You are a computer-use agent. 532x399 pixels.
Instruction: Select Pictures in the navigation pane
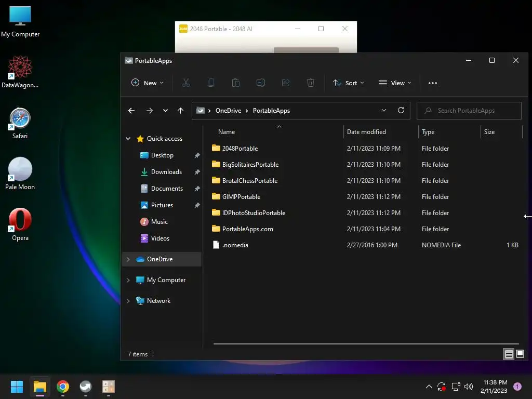click(162, 205)
